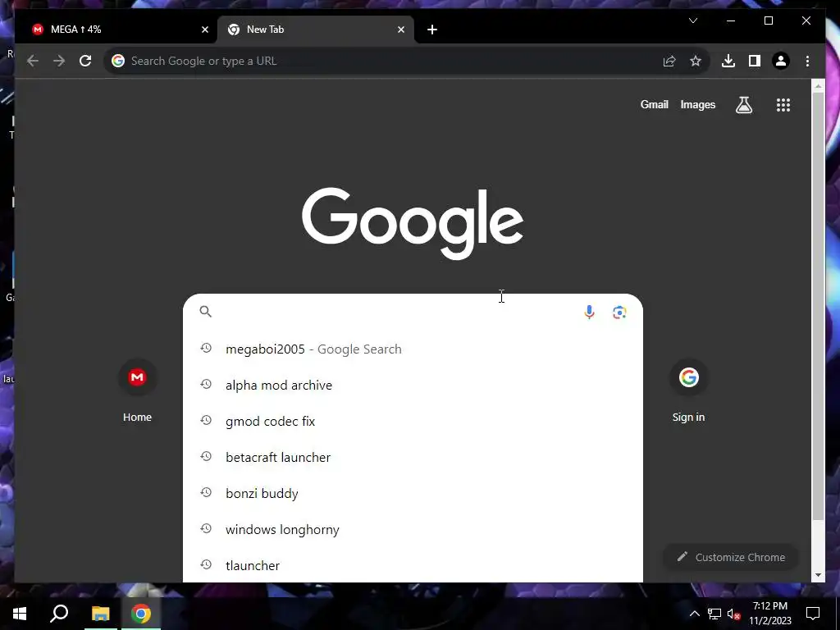Bookmark this tab with the star
Image resolution: width=840 pixels, height=630 pixels.
[x=696, y=61]
